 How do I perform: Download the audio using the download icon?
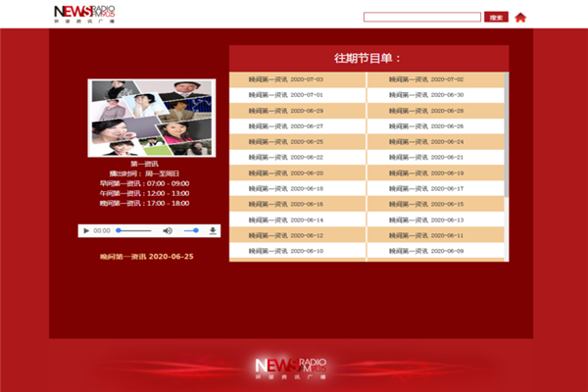(x=213, y=230)
